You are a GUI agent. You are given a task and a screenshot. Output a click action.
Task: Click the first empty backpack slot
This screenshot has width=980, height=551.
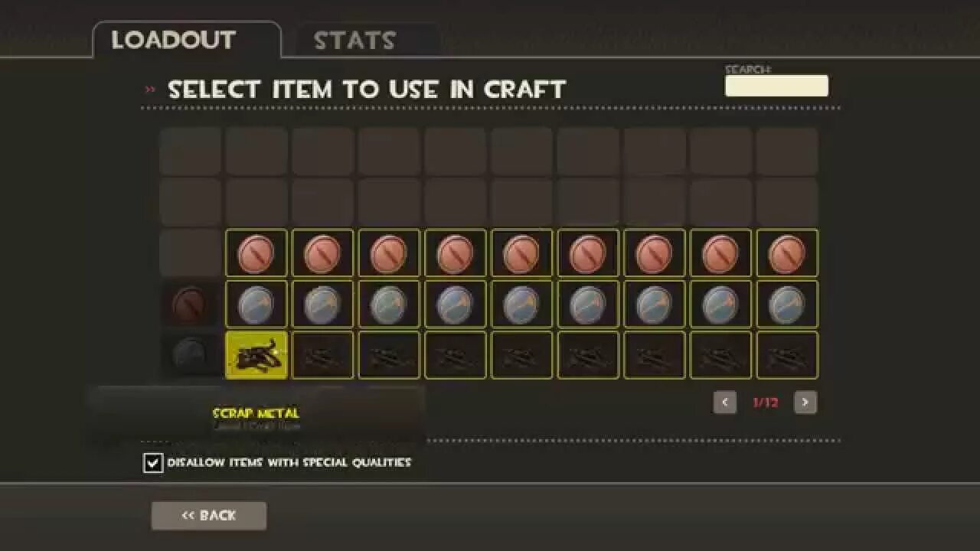[190, 152]
